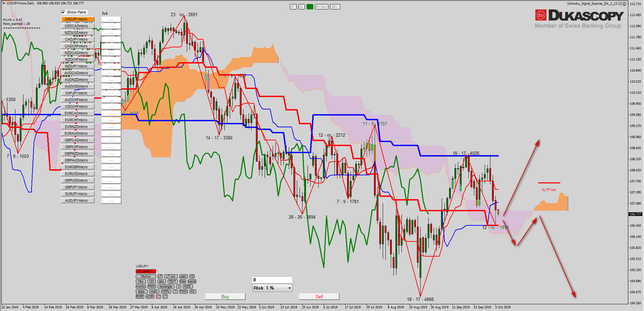Expand the chart title dropdown triangle
The height and width of the screenshot is (311, 644).
pos(4,3)
